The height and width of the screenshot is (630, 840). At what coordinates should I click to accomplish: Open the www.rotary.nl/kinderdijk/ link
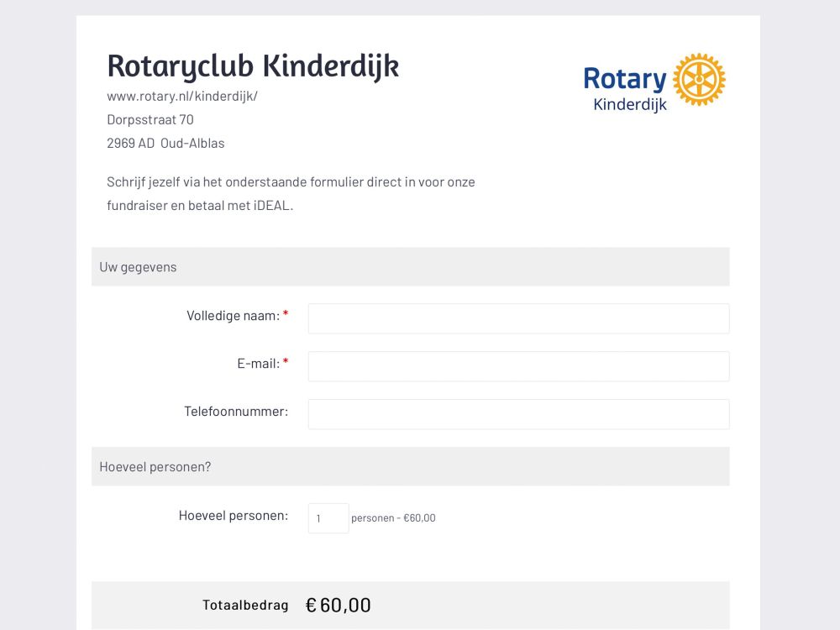181,95
